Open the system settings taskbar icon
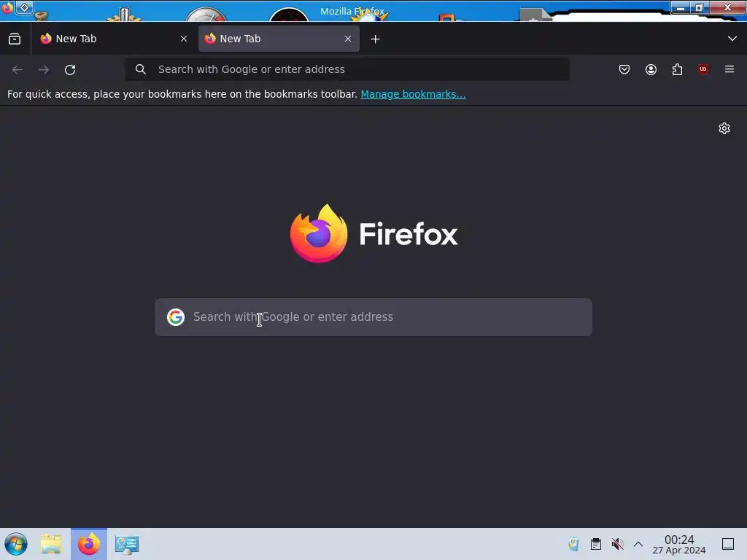The width and height of the screenshot is (747, 560). [x=127, y=544]
